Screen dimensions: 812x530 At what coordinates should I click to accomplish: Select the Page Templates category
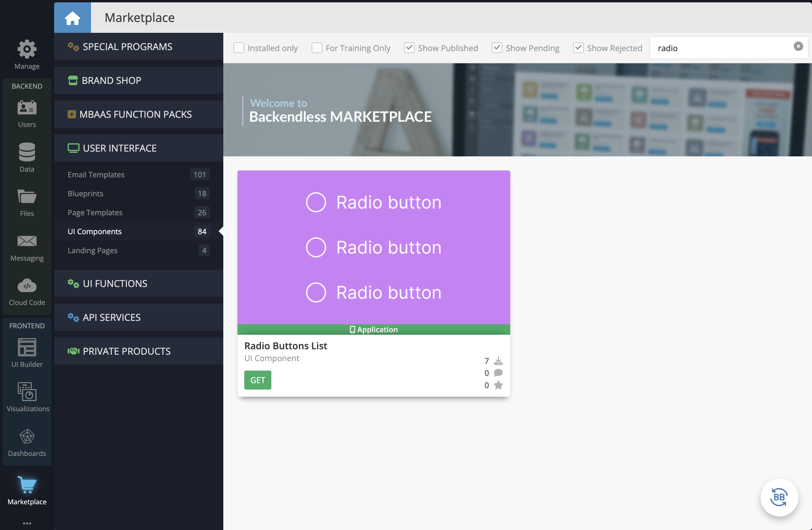[138, 213]
